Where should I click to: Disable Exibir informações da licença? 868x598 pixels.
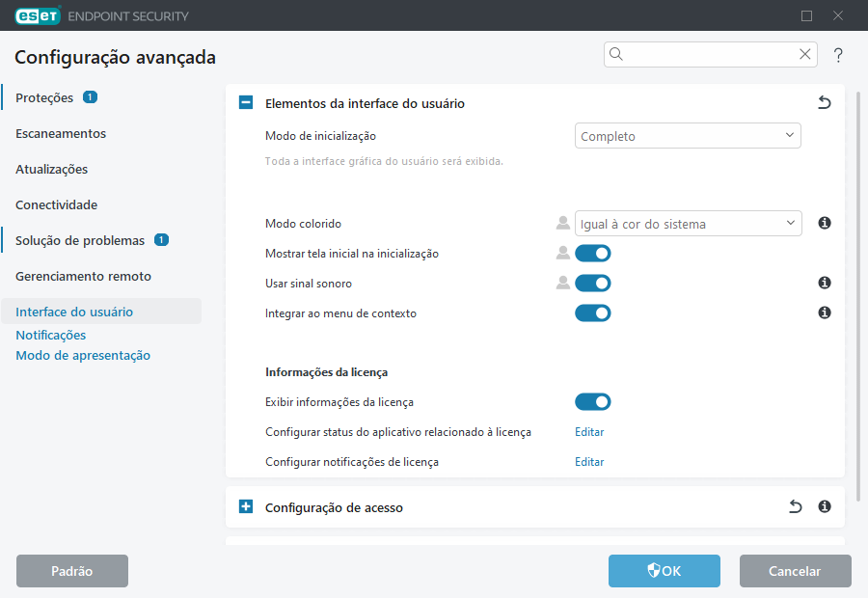[x=593, y=401]
